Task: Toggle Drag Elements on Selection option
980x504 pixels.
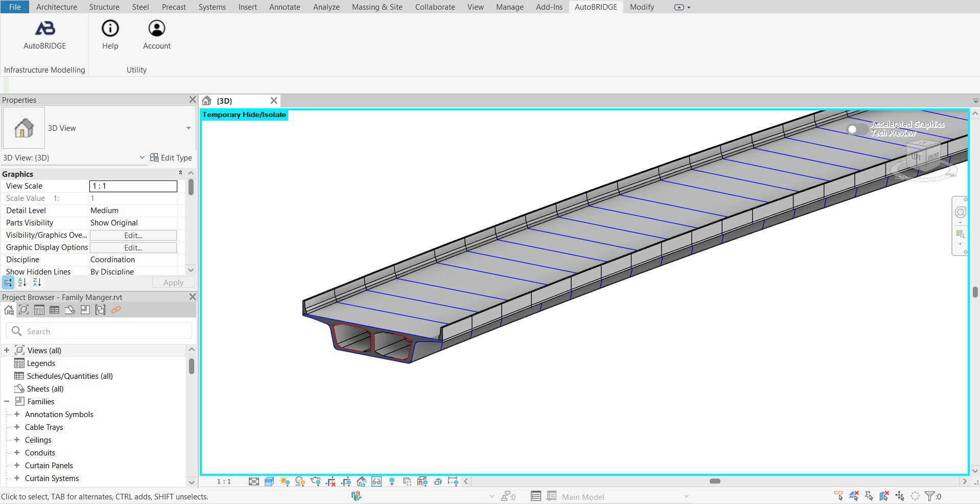Action: pos(900,496)
